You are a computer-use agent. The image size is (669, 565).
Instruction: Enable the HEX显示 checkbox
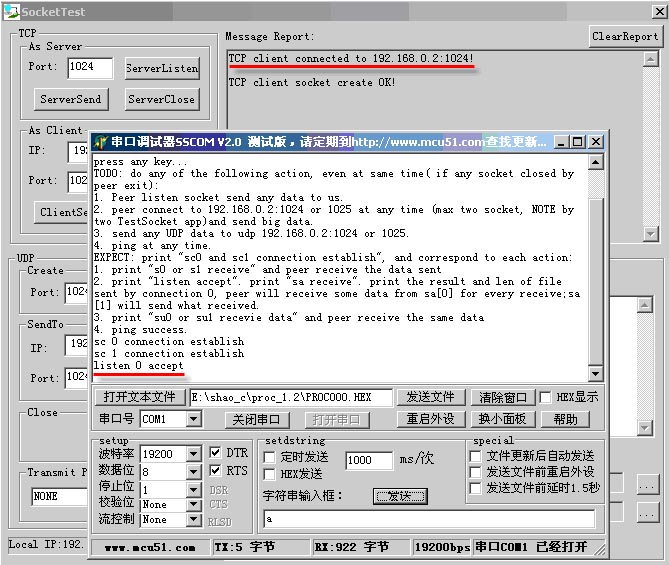pos(544,397)
